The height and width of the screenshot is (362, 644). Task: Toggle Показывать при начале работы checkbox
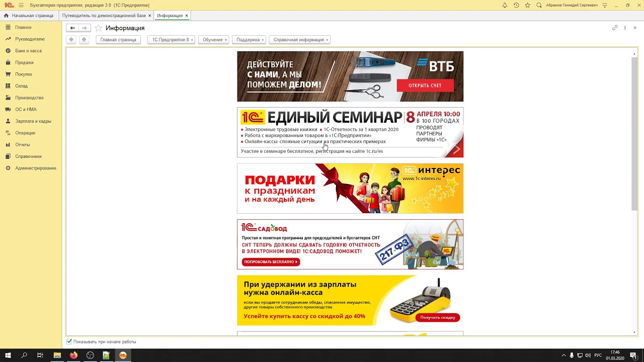pyautogui.click(x=69, y=342)
